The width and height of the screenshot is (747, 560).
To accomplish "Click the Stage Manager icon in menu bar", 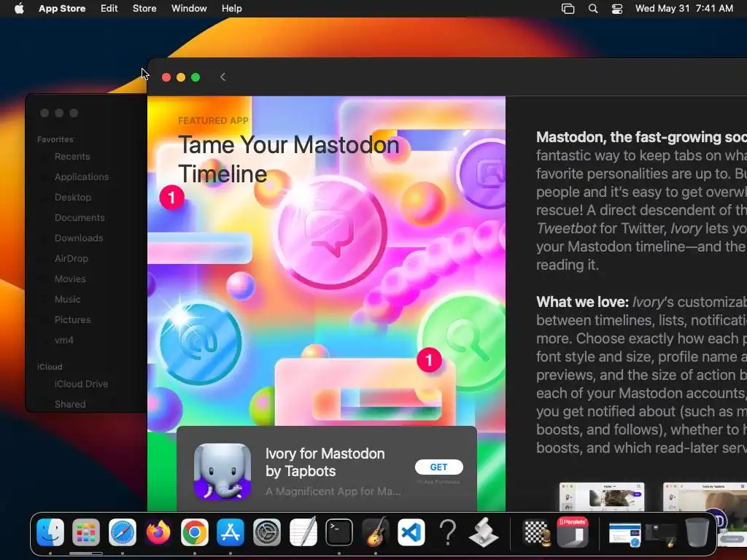I will 568,9.
